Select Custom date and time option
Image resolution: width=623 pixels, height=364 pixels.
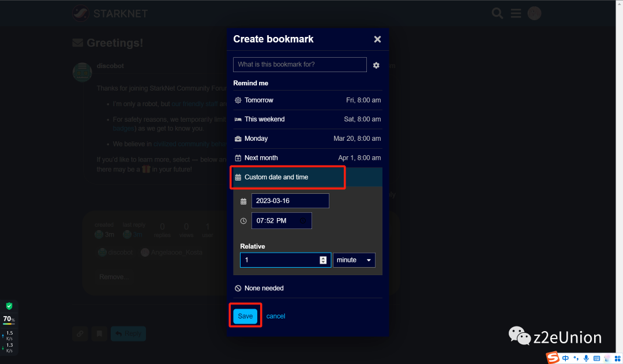(287, 177)
